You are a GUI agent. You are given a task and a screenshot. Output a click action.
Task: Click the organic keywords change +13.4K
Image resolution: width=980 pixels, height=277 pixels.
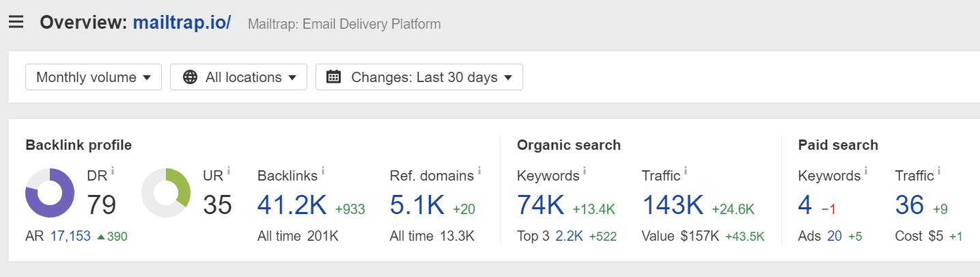(594, 209)
